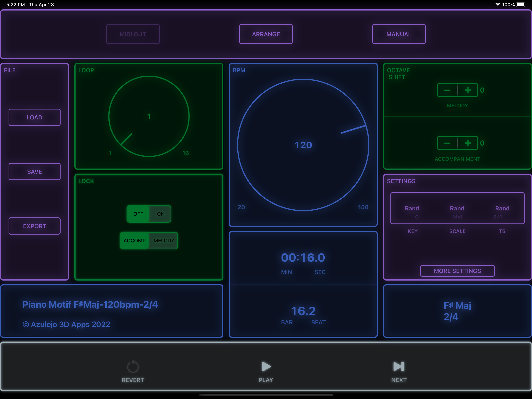
Task: Switch to the MANUAL view
Action: click(399, 34)
